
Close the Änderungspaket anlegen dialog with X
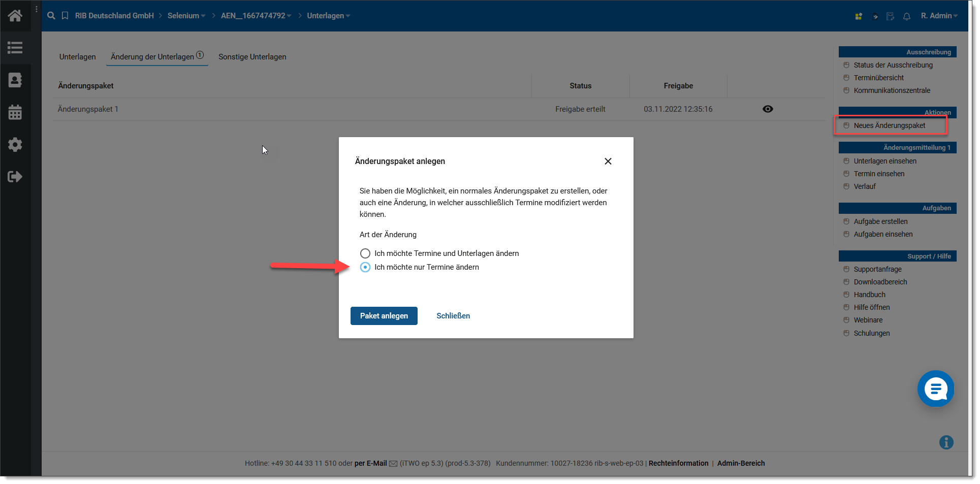(608, 161)
